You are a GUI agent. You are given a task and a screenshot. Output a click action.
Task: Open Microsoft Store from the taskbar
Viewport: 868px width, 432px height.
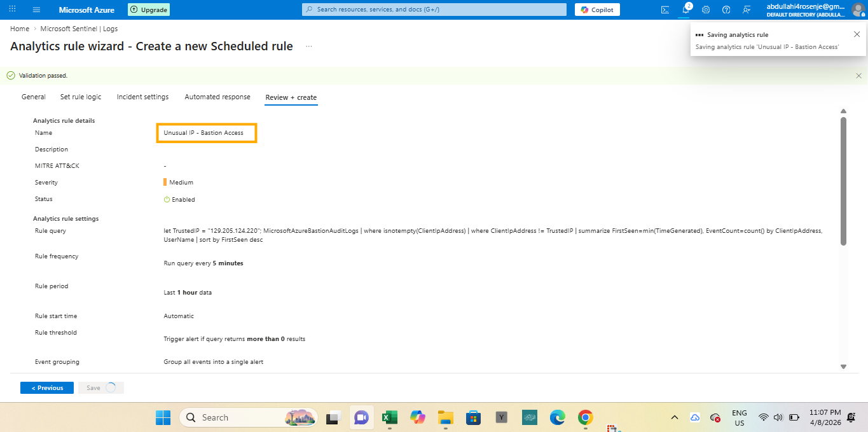tap(473, 417)
